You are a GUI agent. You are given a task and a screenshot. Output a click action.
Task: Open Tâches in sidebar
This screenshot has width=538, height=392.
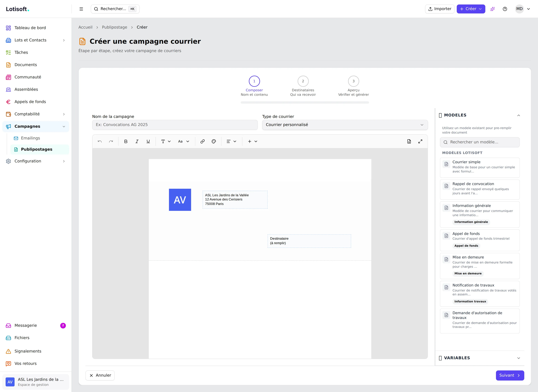coord(36,53)
